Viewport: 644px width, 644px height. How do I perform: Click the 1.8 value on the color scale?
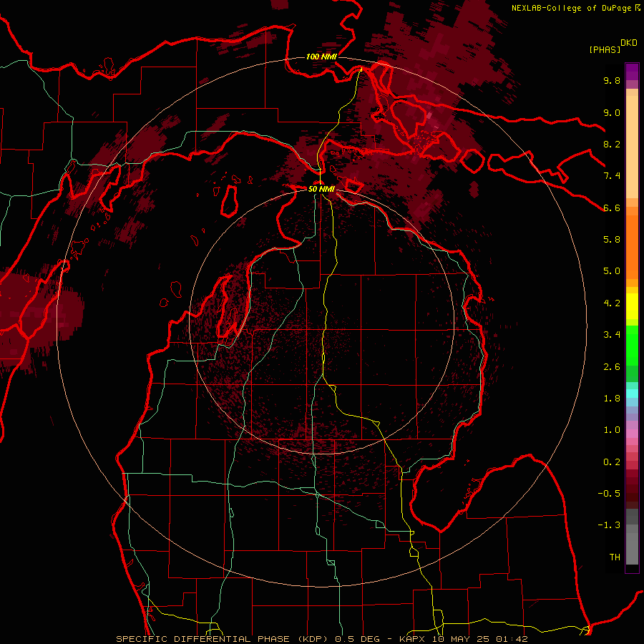[612, 399]
